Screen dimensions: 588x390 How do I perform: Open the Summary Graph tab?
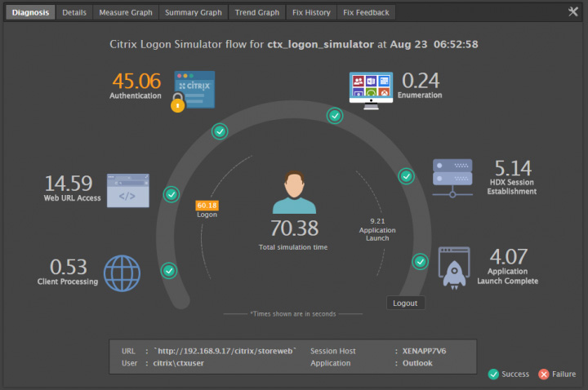(x=193, y=12)
